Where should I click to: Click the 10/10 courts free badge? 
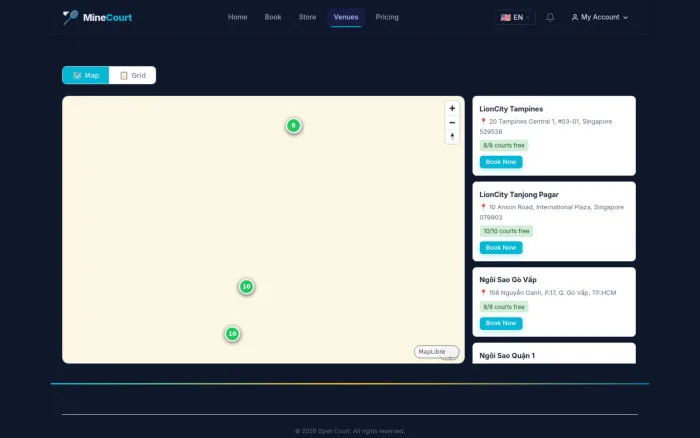tap(506, 231)
